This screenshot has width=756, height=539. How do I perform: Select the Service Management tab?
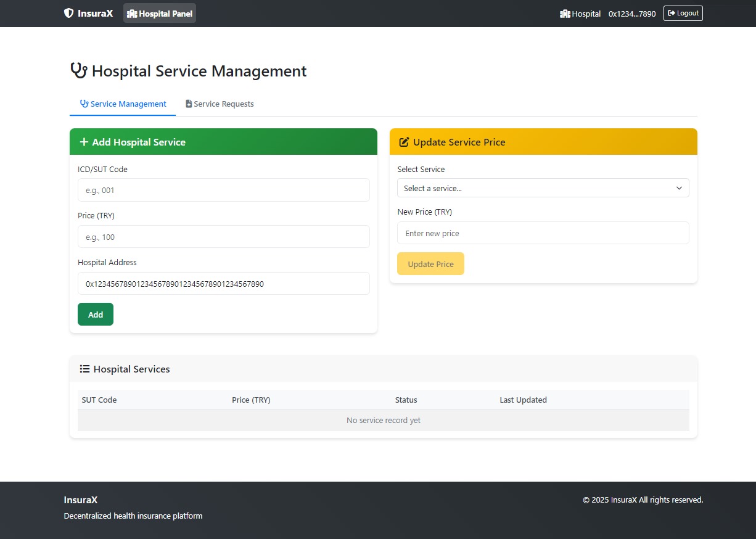(123, 104)
